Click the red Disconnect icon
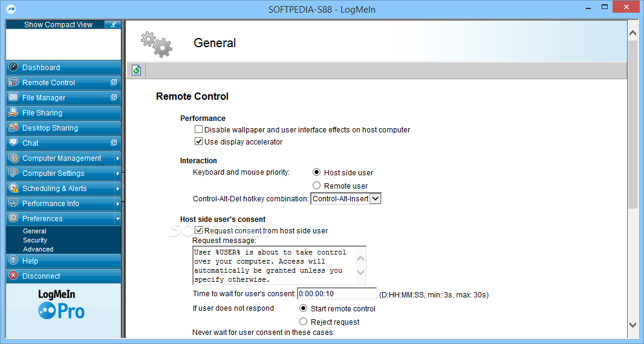The image size is (644, 344). click(13, 276)
